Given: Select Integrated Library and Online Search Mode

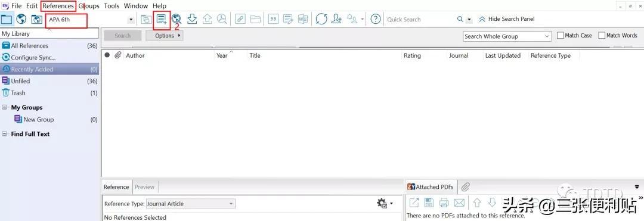Looking at the screenshot, I should pyautogui.click(x=36, y=19).
